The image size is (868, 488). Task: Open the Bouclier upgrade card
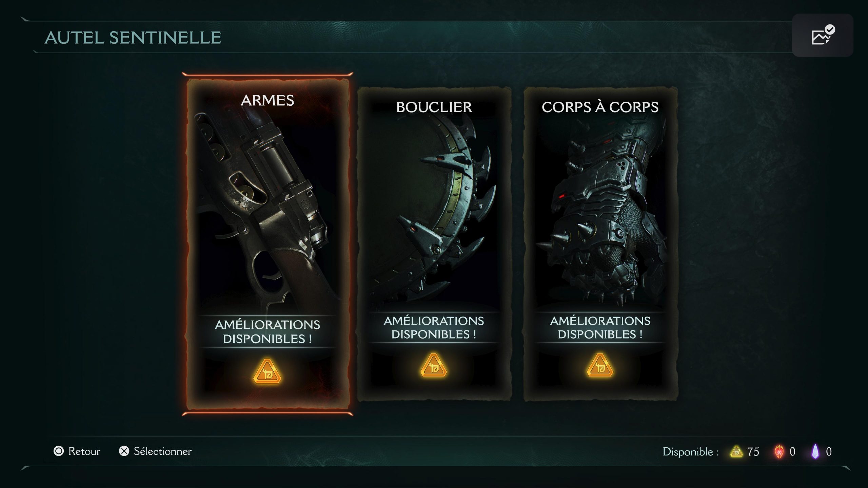(x=434, y=244)
